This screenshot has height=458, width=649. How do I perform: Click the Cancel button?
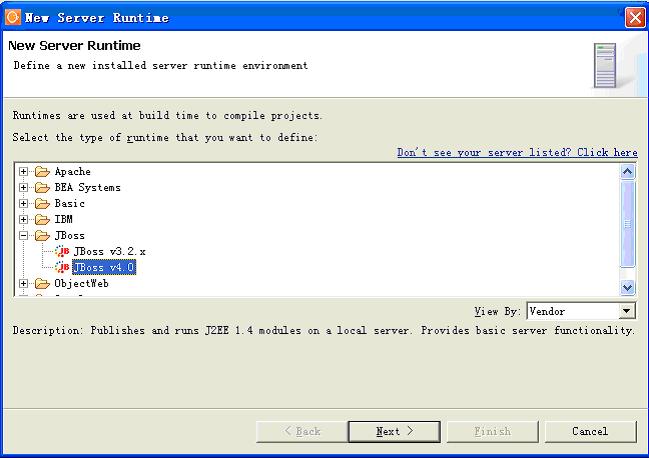[x=590, y=432]
